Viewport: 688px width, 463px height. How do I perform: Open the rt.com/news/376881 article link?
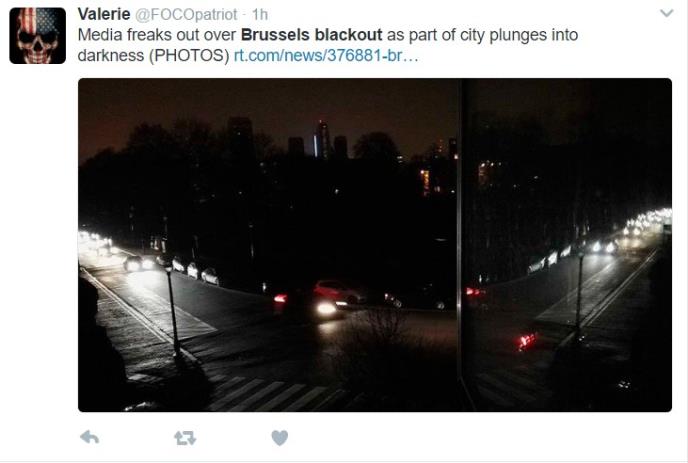click(326, 55)
